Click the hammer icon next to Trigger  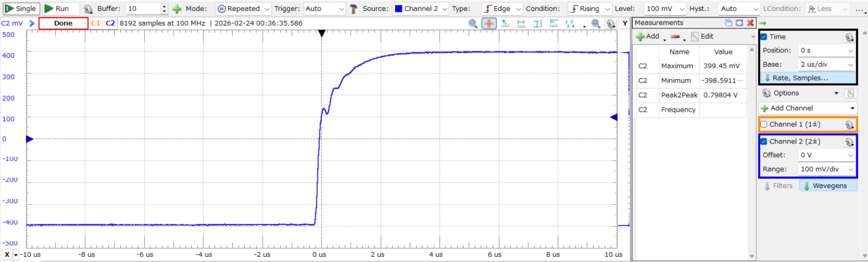click(354, 9)
